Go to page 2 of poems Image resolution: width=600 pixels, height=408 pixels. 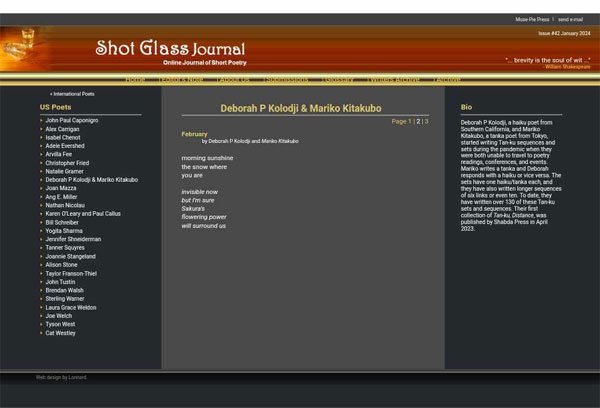coord(418,121)
